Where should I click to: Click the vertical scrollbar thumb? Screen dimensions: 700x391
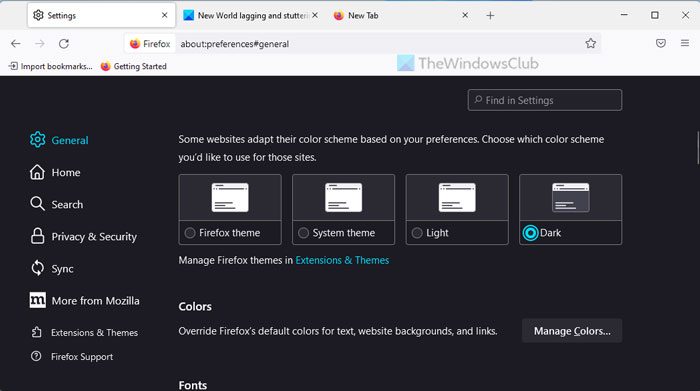(x=697, y=148)
